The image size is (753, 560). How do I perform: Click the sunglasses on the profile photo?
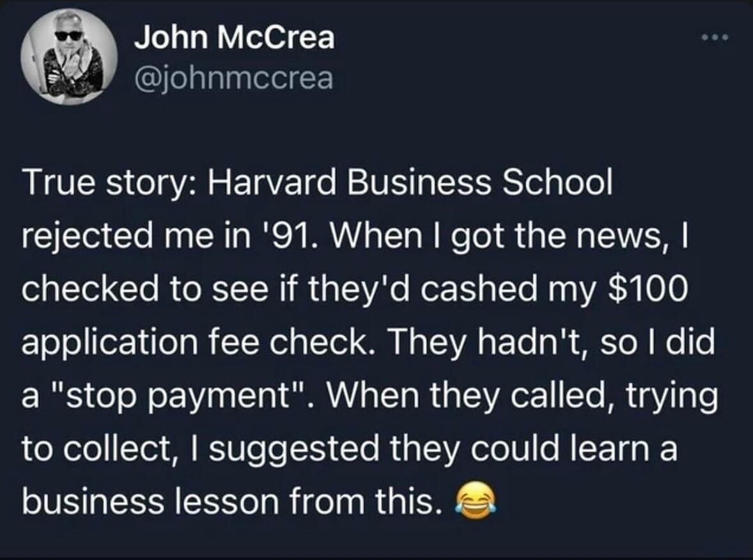point(68,35)
